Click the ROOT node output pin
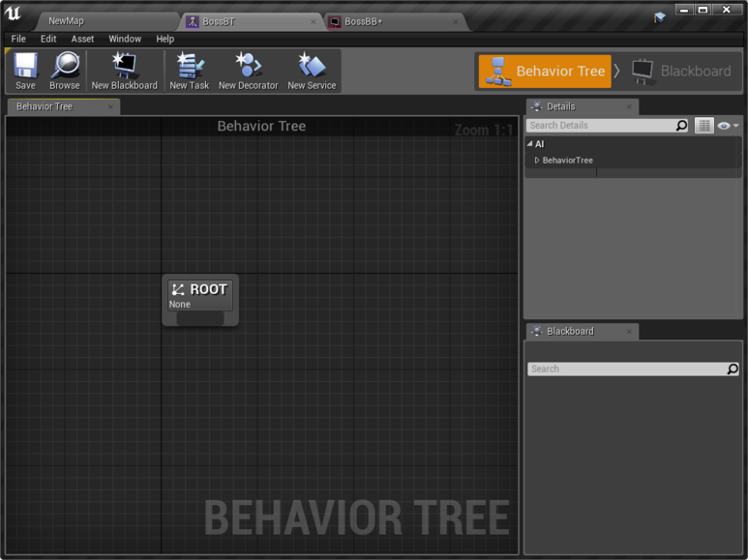 click(200, 318)
